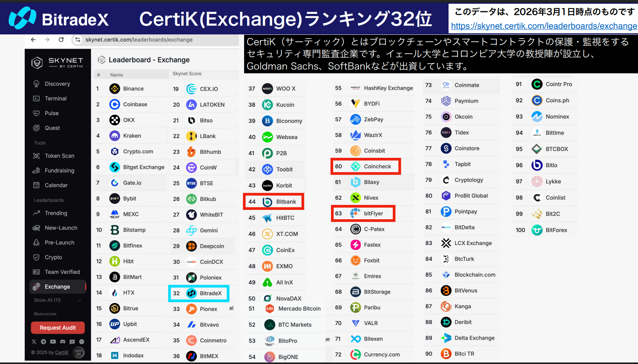
Task: Click the Skynet Score column header
Action: [187, 74]
